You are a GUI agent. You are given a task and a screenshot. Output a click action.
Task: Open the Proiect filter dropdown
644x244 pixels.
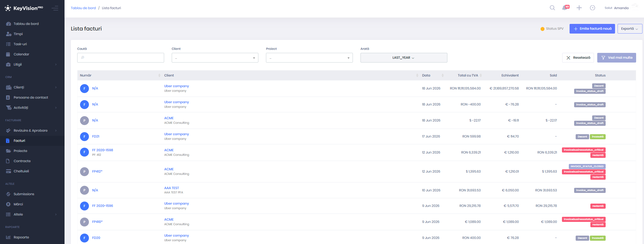click(309, 58)
